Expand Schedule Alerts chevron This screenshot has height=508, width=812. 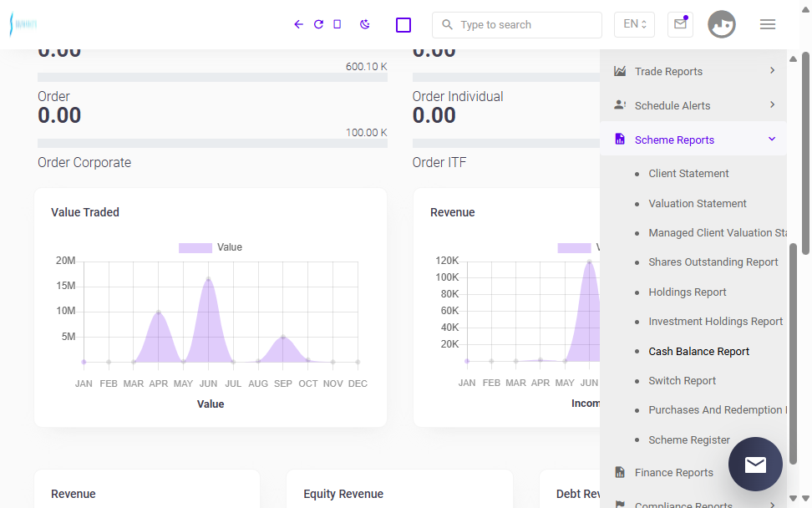[x=772, y=104]
